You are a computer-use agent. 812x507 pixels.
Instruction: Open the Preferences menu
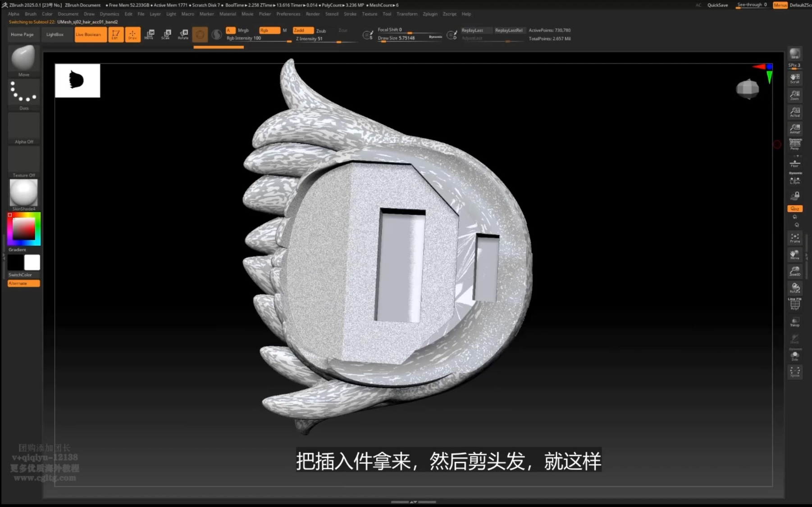point(288,14)
